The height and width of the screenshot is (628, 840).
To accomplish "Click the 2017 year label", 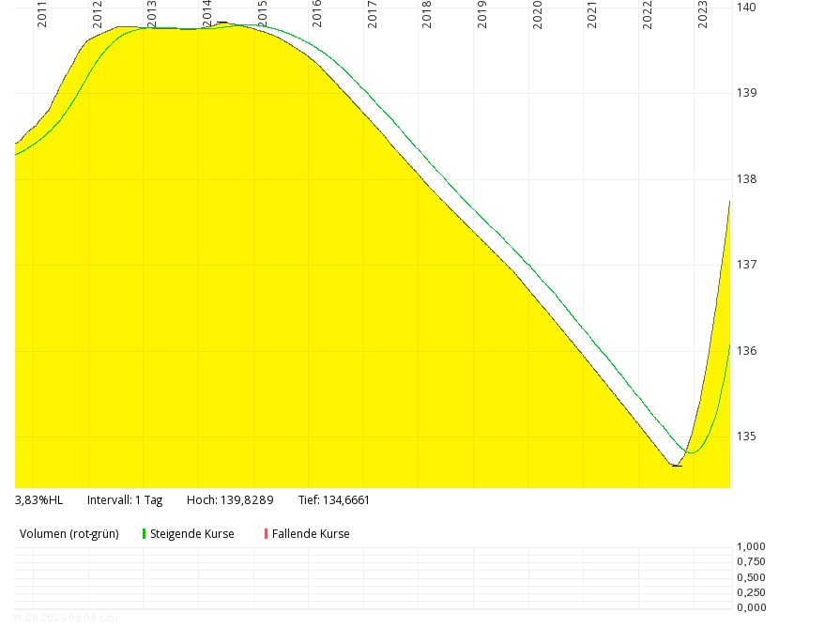I will click(372, 14).
